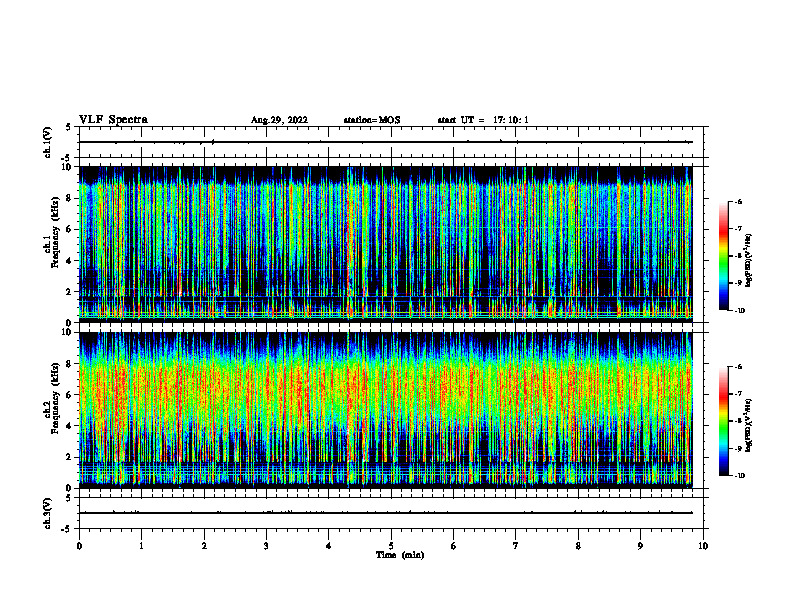Click the "2" kHz tick on ch.2 spectrogram
This screenshot has width=792, height=612.
click(70, 457)
